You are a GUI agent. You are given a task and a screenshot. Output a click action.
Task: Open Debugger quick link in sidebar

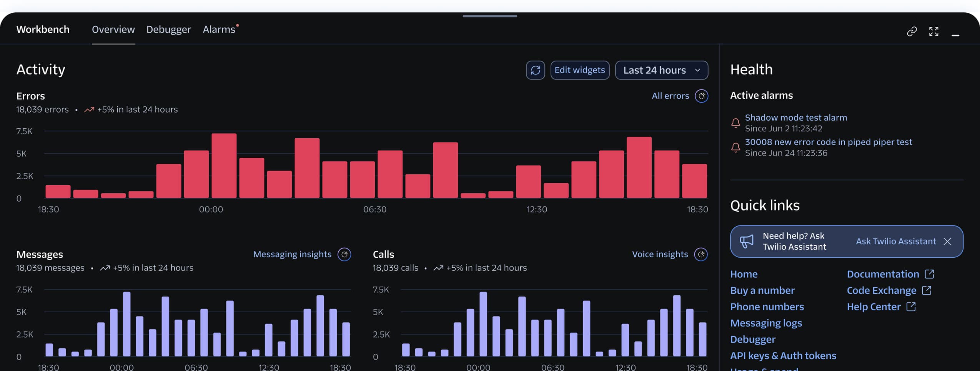pos(752,340)
